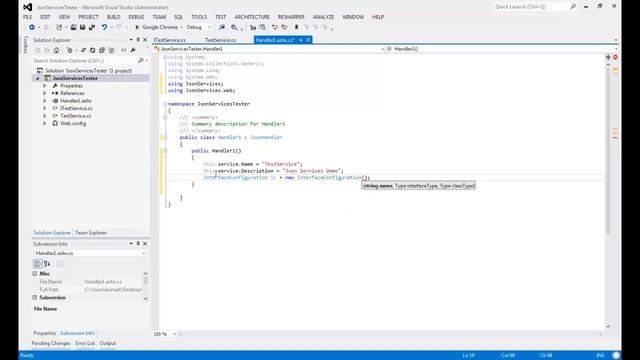Switch to the Properties panel tab
Image resolution: width=640 pixels, height=360 pixels.
44,333
